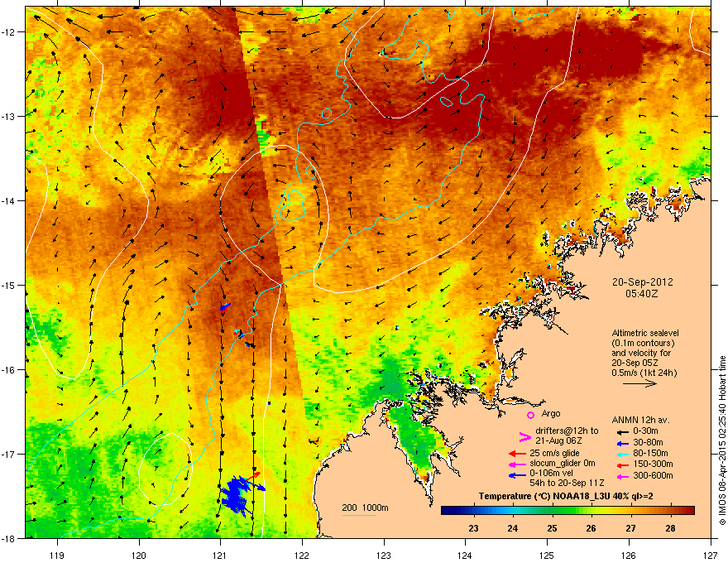Click the color bar tick label 24
Image resolution: width=728 pixels, height=563 pixels.
513,528
